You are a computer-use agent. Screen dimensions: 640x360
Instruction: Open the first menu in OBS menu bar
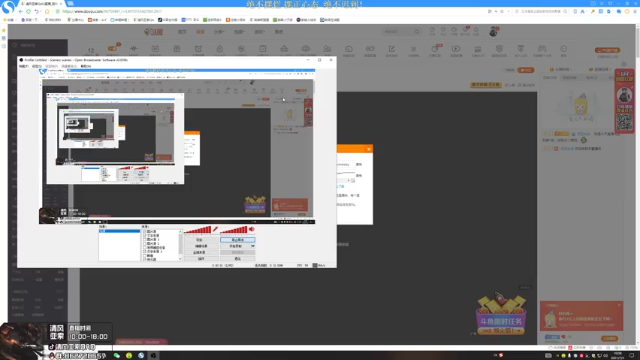[x=24, y=66]
